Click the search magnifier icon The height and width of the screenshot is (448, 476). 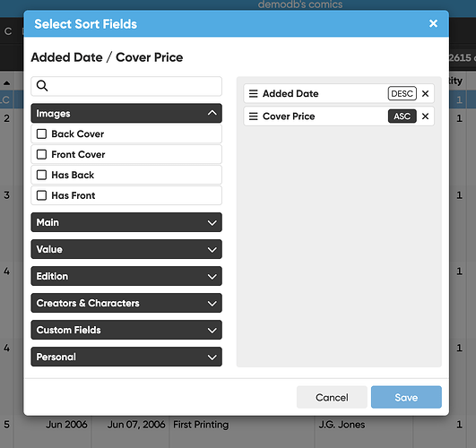pos(42,86)
